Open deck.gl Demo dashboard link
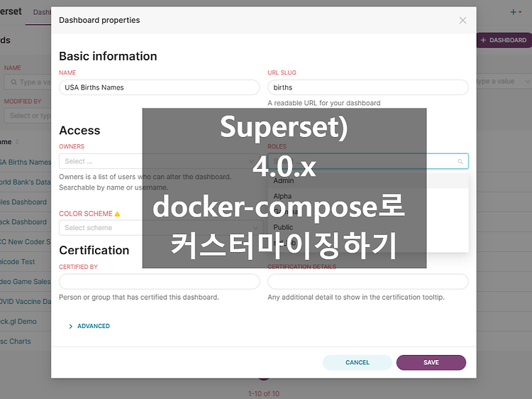This screenshot has height=399, width=532. pyautogui.click(x=18, y=321)
